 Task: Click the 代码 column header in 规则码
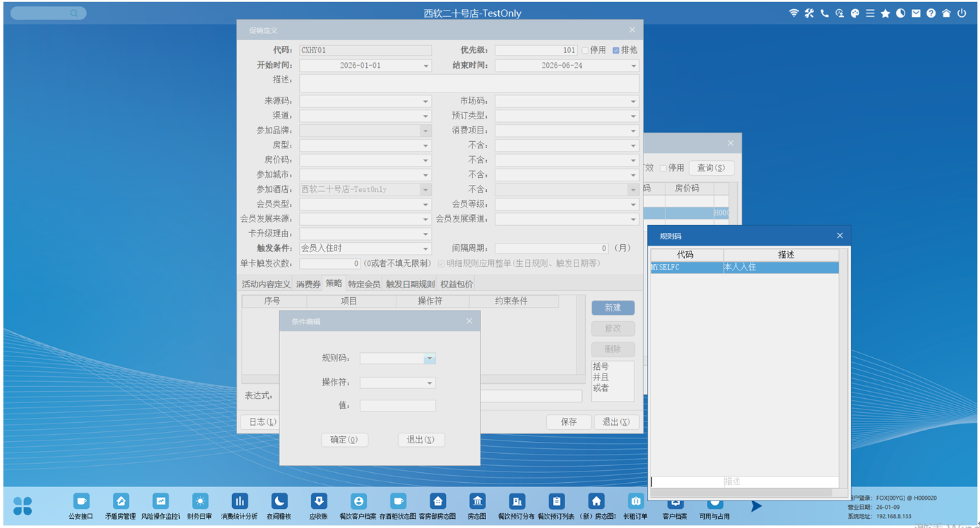click(x=686, y=255)
